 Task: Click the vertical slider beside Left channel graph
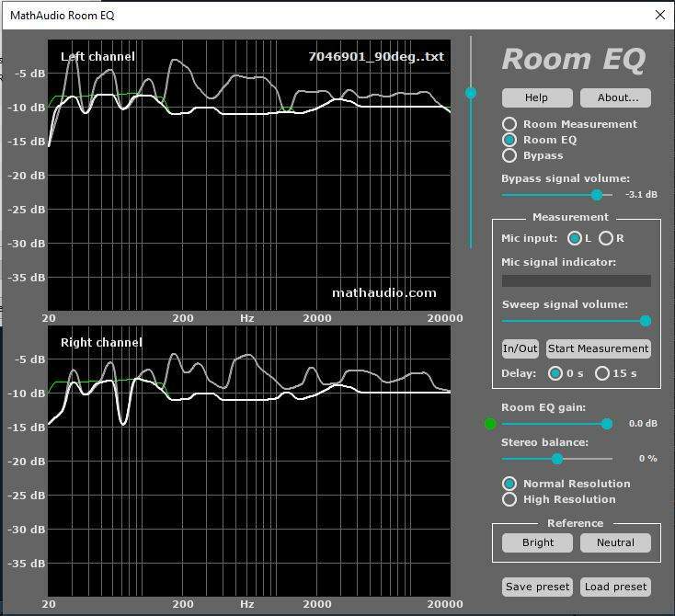click(x=471, y=143)
